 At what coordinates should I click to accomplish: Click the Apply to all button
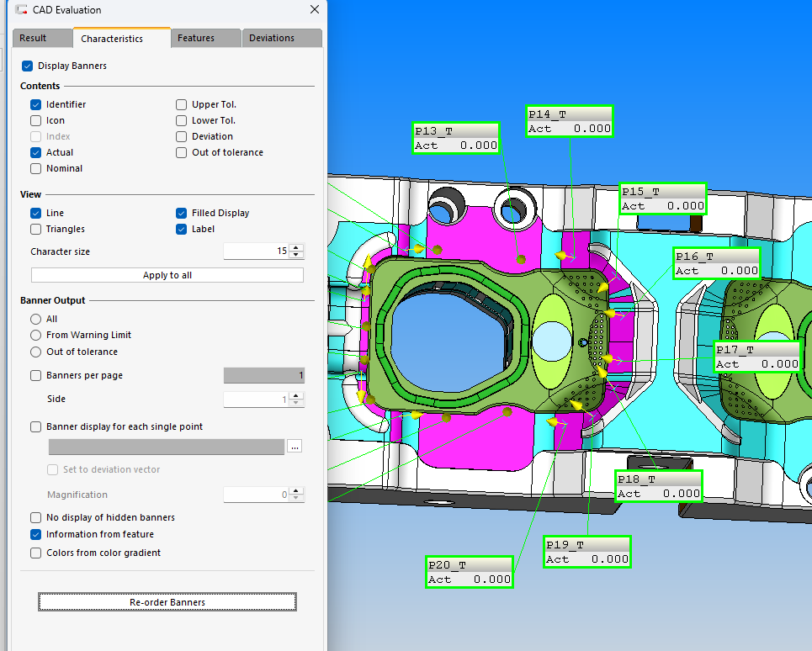click(x=167, y=275)
